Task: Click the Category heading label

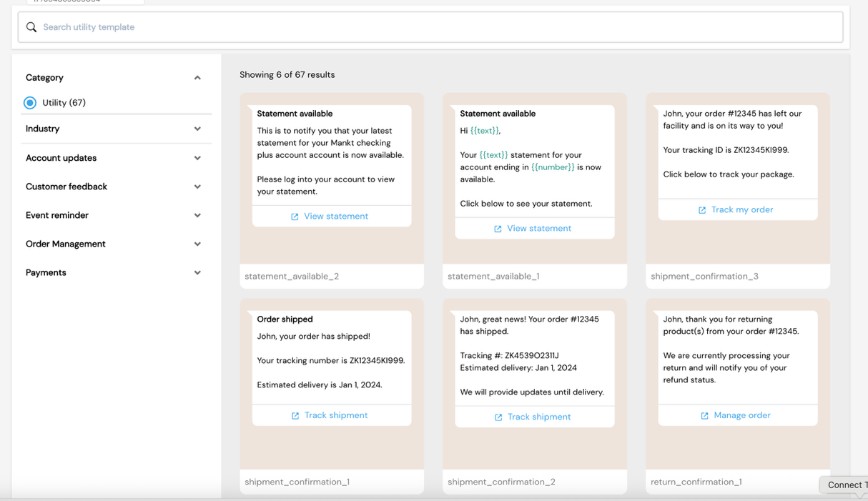Action: coord(44,77)
